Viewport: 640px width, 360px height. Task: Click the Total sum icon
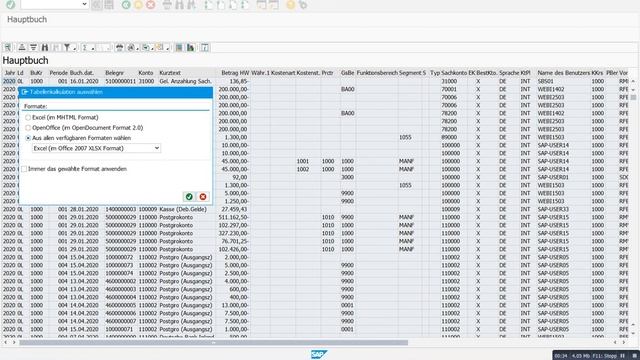coord(85,48)
